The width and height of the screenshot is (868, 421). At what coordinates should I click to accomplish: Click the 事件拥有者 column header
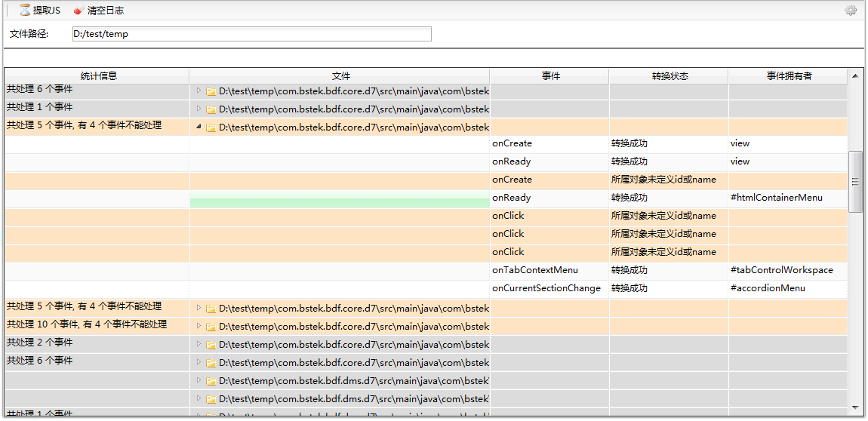point(788,76)
